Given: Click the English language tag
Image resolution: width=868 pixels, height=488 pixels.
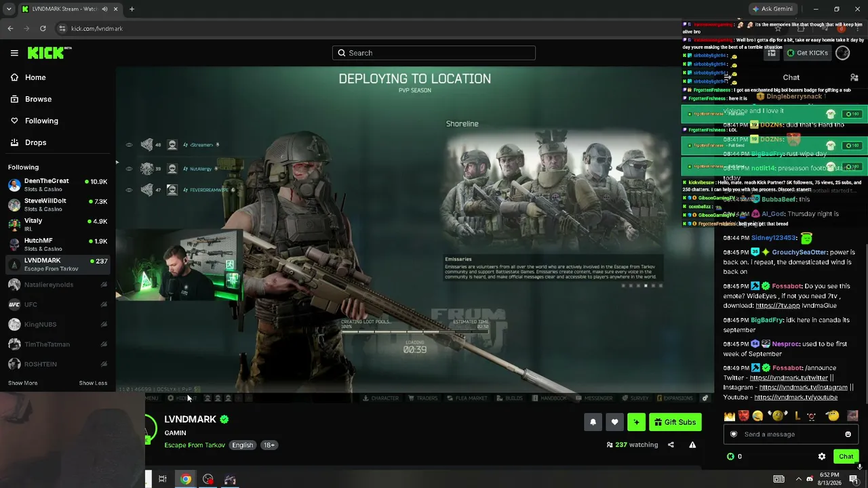Looking at the screenshot, I should [242, 445].
